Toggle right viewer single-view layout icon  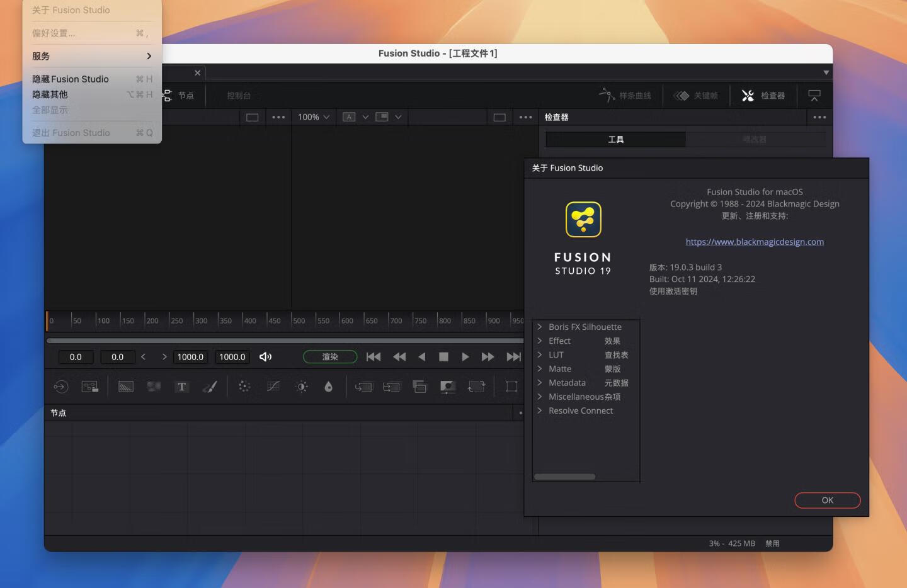tap(499, 117)
